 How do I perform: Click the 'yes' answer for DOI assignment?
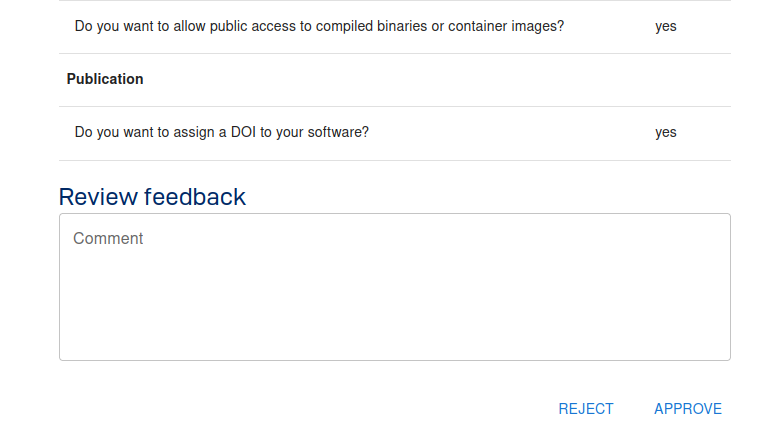click(666, 132)
